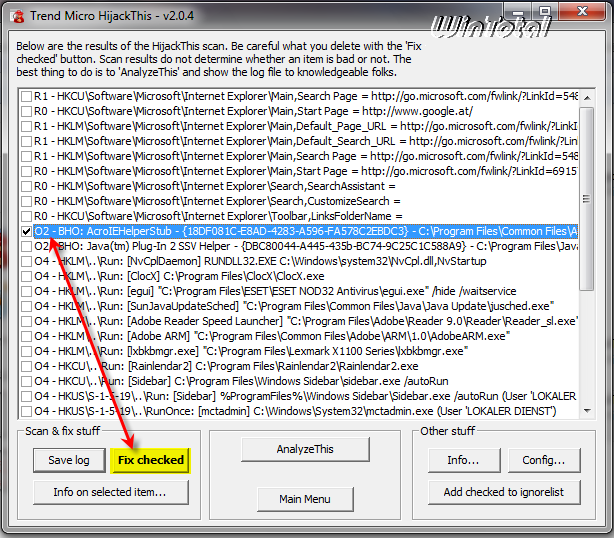Click the scan list scrollbar thumb
Screen dimensions: 614x538
[587, 199]
